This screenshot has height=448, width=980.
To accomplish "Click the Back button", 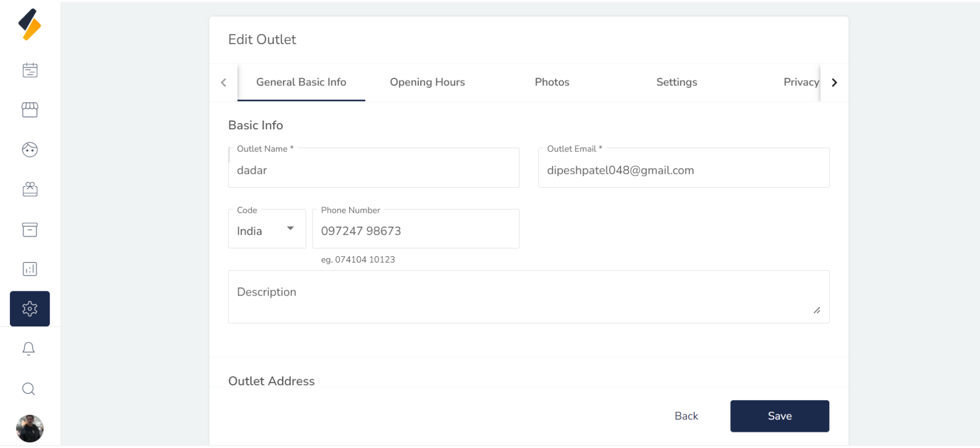I will 686,416.
